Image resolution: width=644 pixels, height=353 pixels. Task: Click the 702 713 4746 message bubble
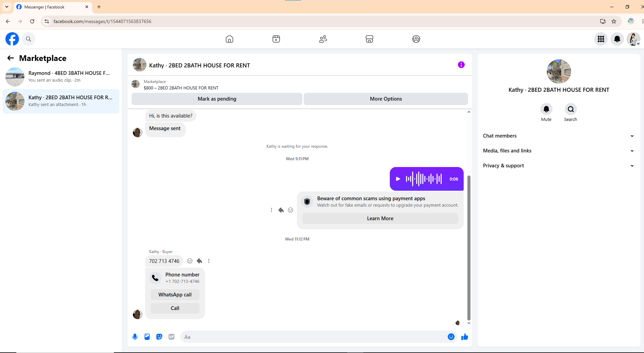pyautogui.click(x=164, y=261)
